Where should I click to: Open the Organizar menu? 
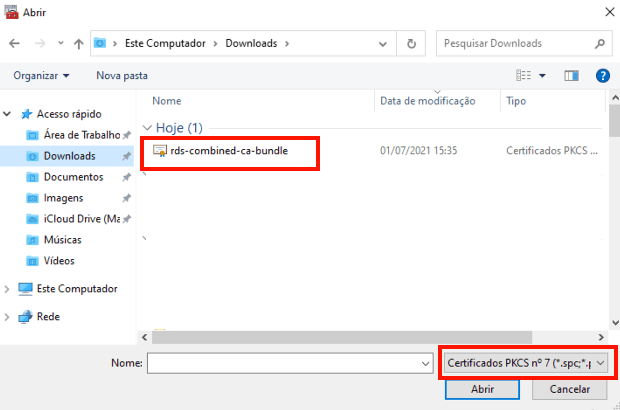coord(41,75)
